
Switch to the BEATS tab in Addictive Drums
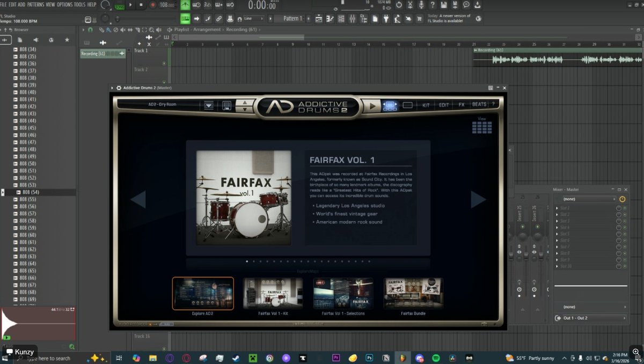pos(479,105)
